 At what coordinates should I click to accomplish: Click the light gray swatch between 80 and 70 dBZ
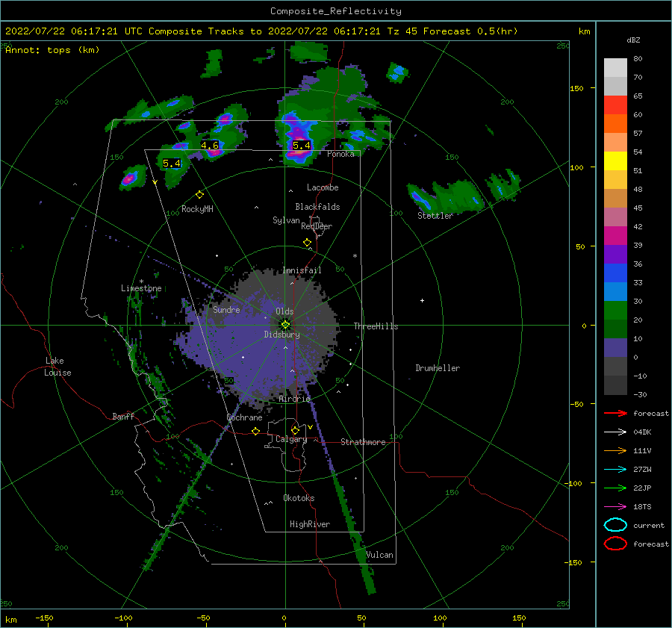(x=615, y=68)
